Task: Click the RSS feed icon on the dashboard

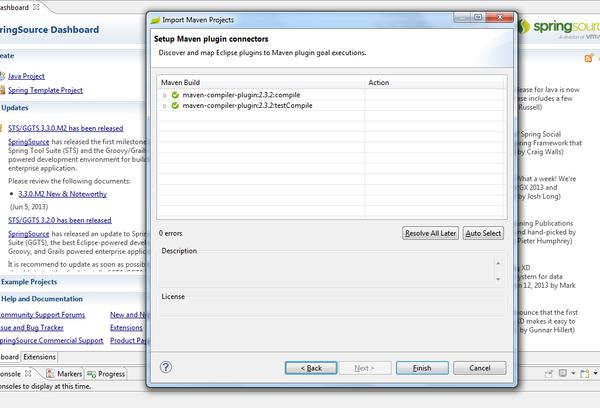Action: (589, 58)
